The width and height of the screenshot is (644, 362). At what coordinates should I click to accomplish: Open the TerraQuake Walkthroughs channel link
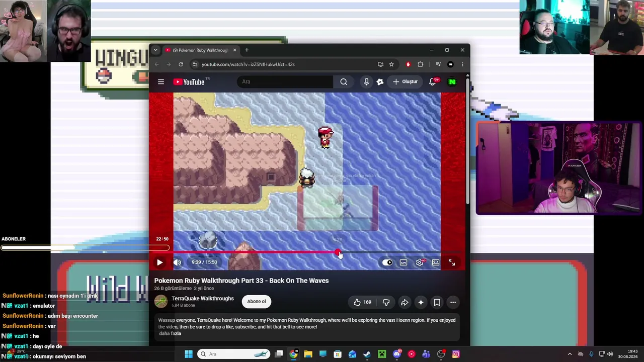203,299
